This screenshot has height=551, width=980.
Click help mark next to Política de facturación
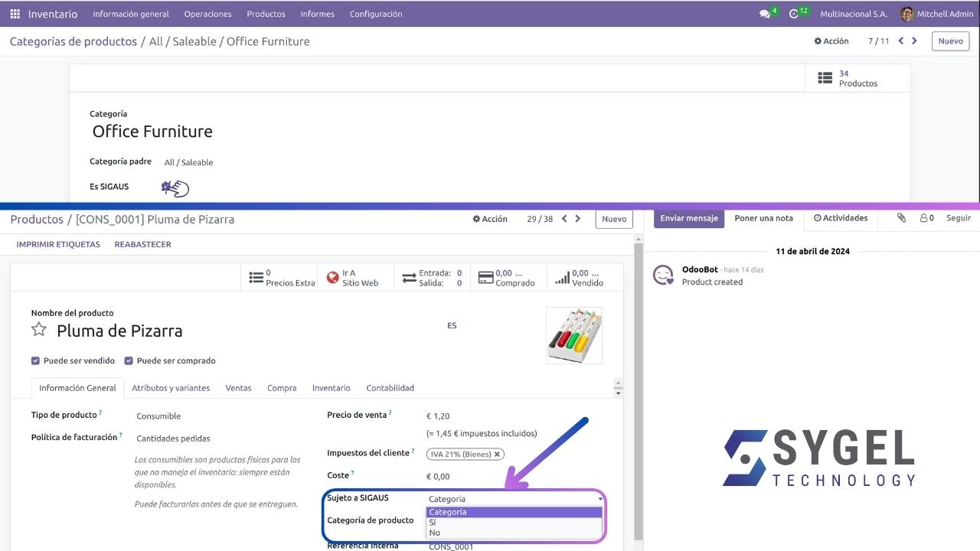click(121, 435)
